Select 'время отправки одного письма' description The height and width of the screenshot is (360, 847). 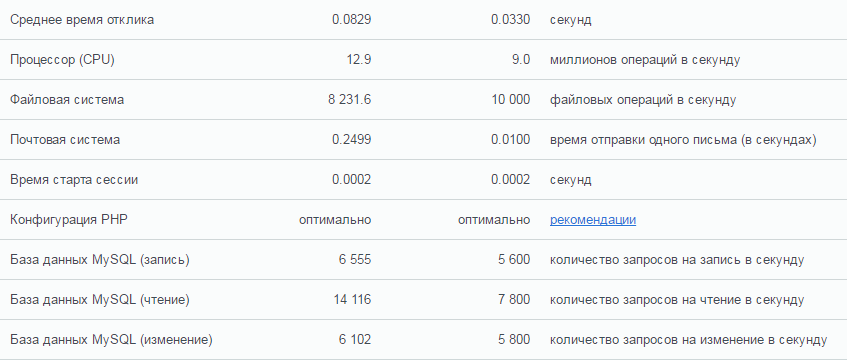click(683, 140)
